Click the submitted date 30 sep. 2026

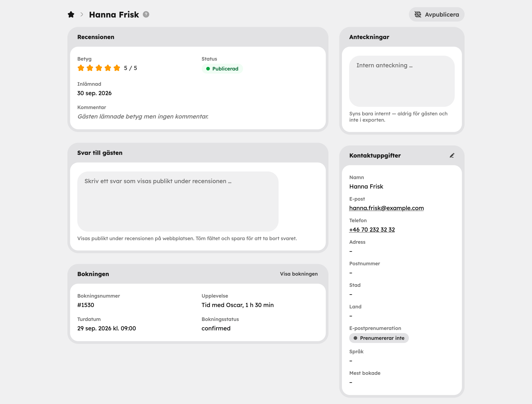94,93
